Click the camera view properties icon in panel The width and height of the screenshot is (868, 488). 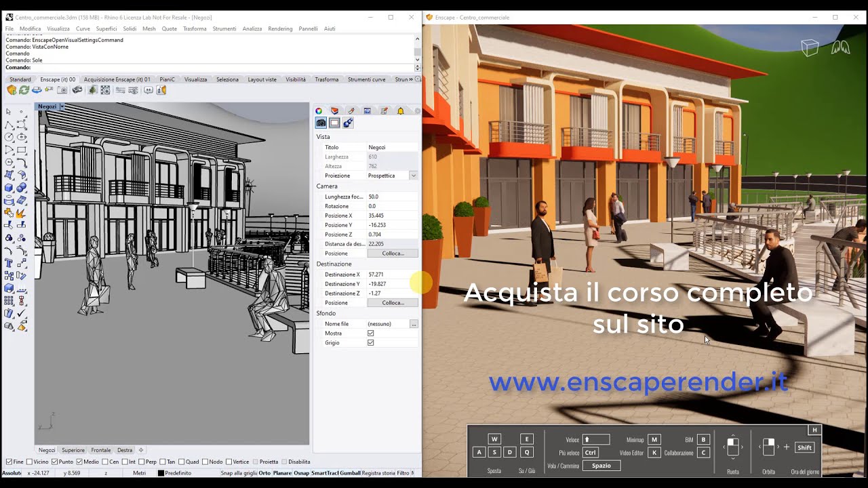click(321, 123)
